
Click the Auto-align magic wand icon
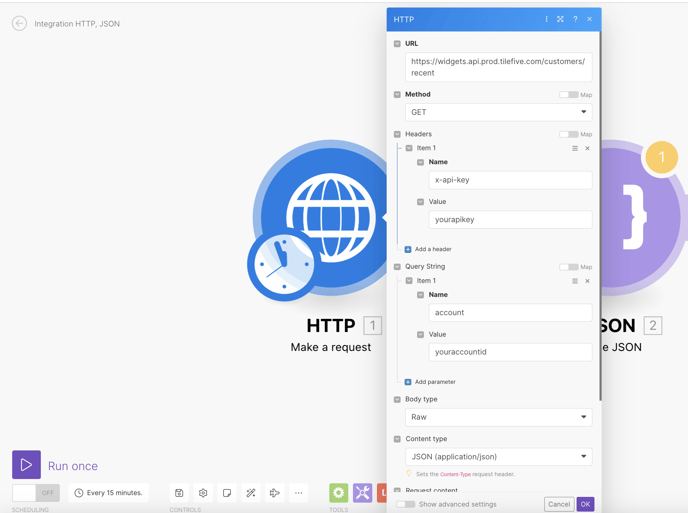click(251, 493)
